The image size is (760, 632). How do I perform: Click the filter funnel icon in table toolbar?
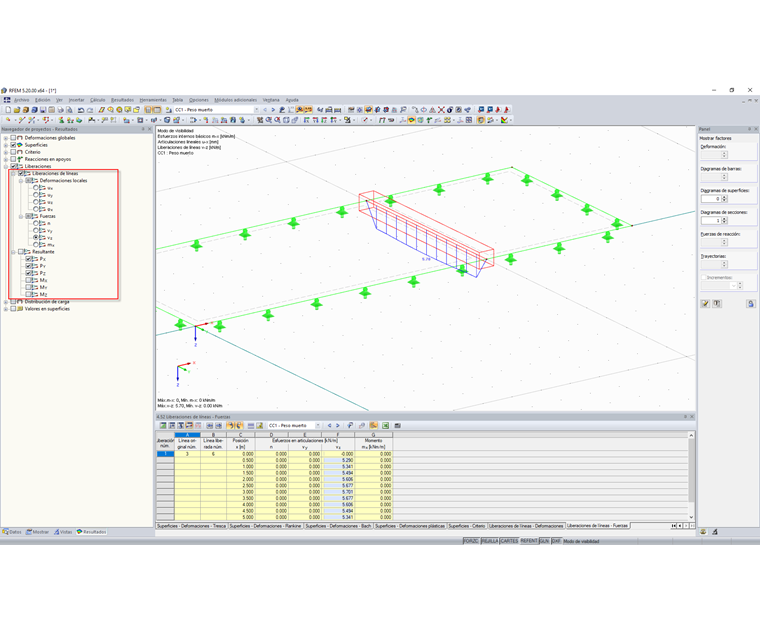pos(349,426)
